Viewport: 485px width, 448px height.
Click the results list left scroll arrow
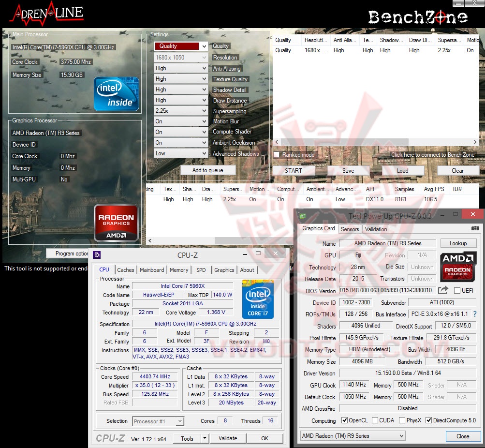(x=150, y=240)
